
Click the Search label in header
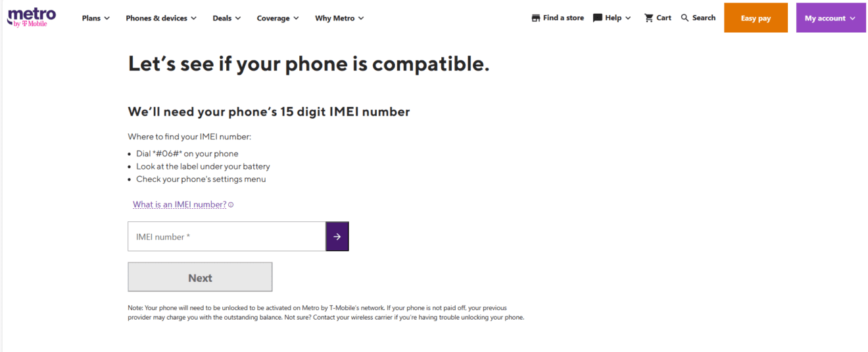coord(704,18)
